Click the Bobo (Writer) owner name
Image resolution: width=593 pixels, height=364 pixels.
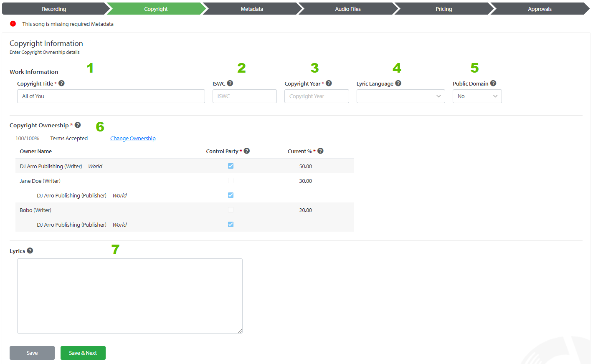tap(35, 210)
